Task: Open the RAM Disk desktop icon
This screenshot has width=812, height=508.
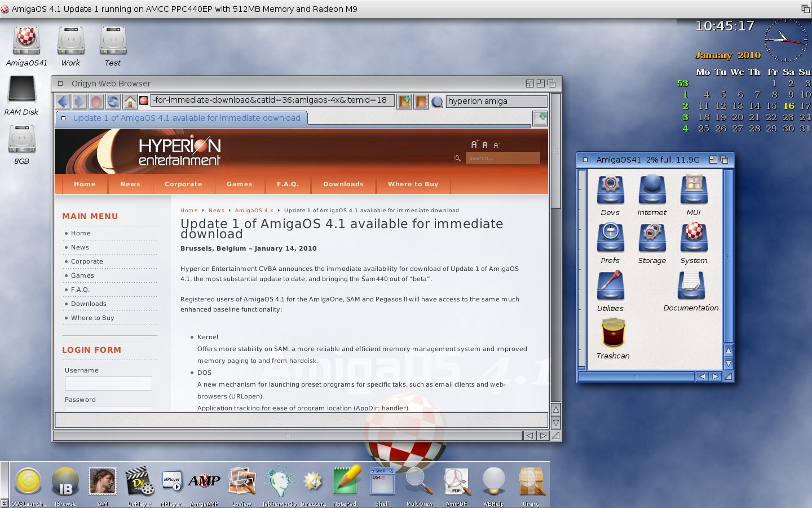Action: 21,90
